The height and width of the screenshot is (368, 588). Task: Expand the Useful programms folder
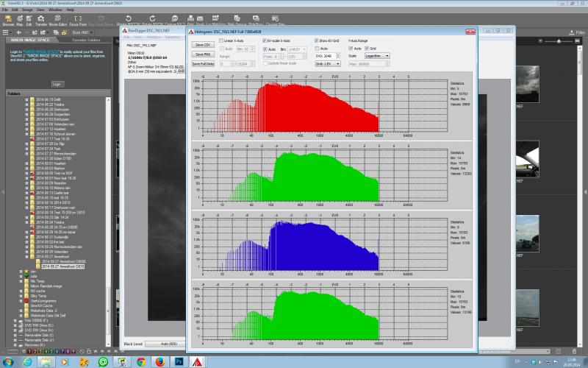coord(21,301)
